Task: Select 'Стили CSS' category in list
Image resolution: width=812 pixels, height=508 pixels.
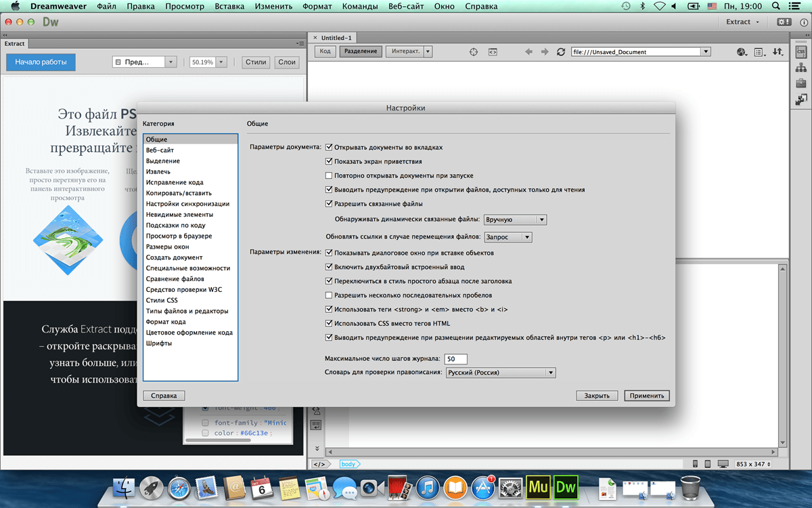Action: 191,300
